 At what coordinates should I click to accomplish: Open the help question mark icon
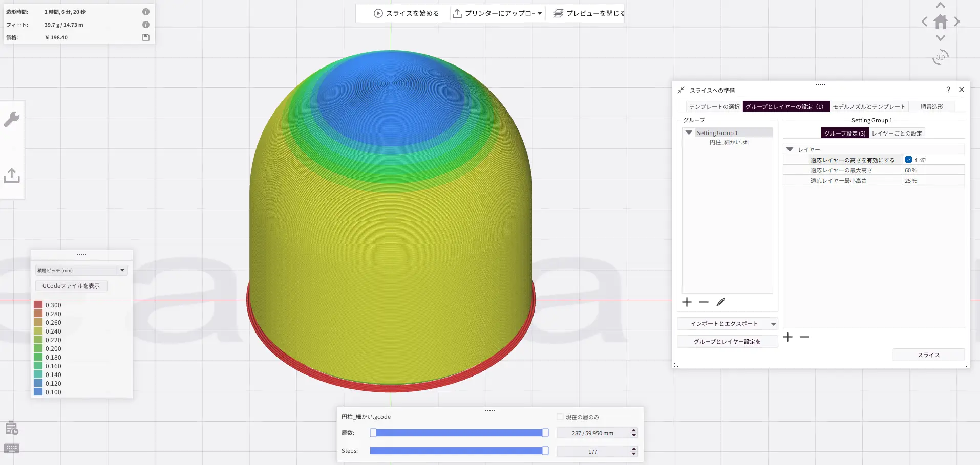click(x=948, y=90)
